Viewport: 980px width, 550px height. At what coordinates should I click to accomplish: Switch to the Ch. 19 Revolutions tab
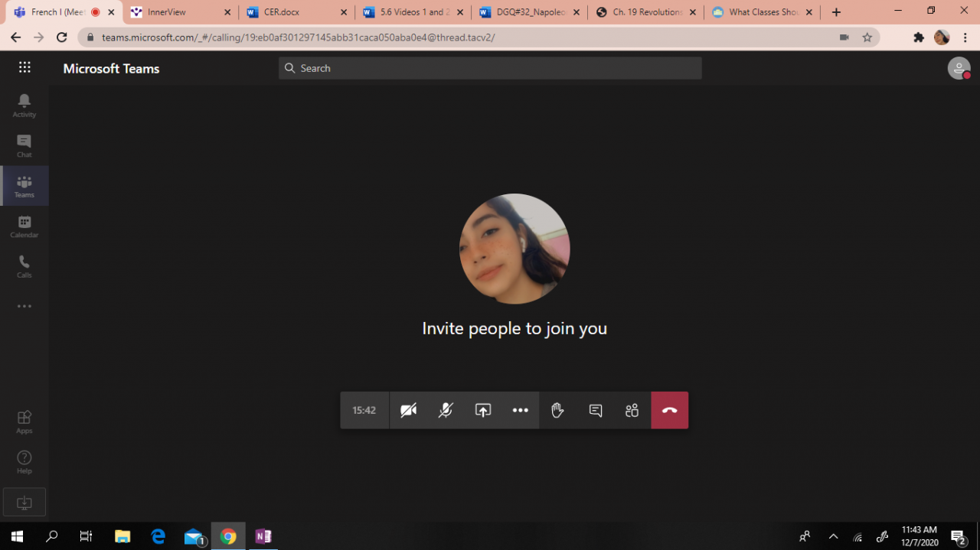pyautogui.click(x=646, y=12)
